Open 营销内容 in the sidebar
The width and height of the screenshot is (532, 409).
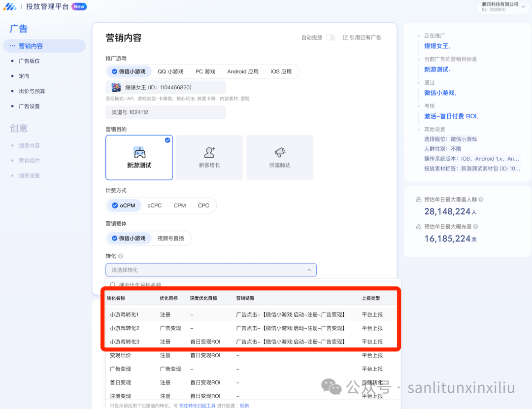point(44,46)
